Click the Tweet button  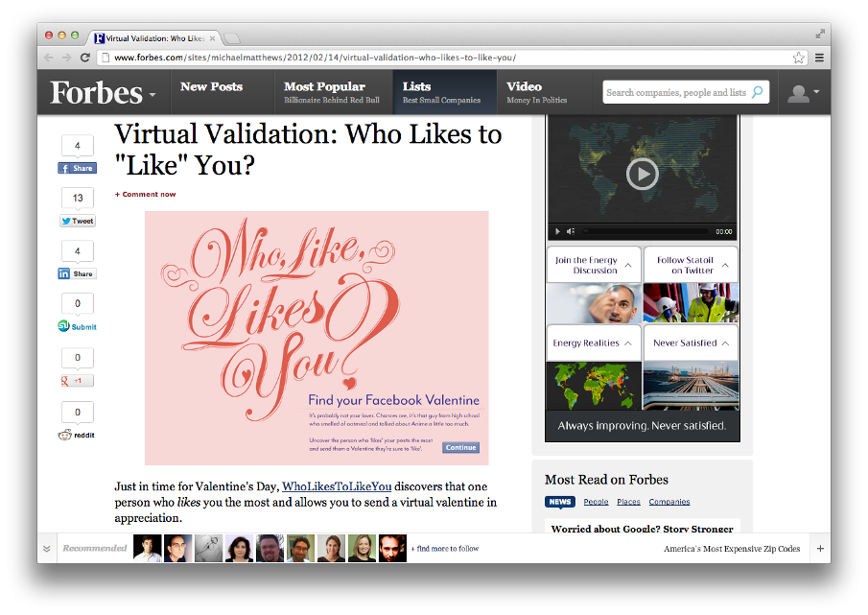click(78, 221)
